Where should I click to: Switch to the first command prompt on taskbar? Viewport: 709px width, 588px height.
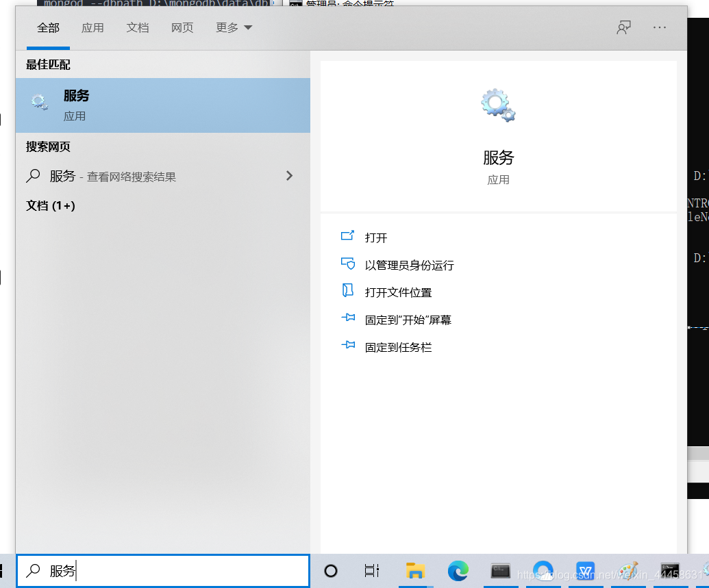[x=501, y=571]
